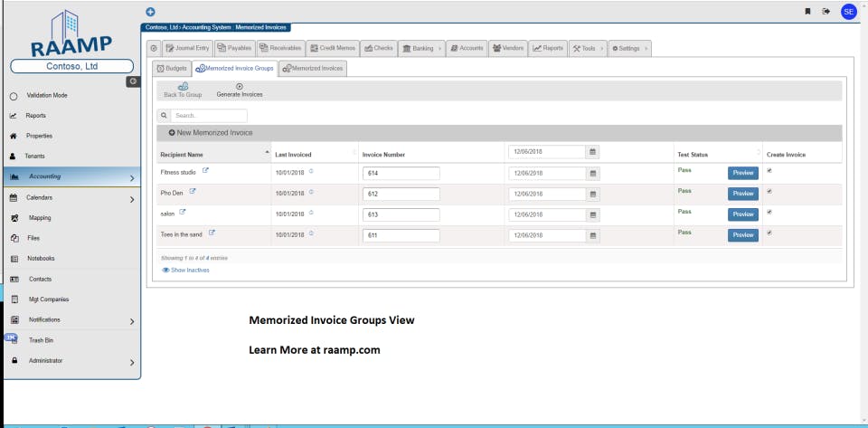Viewport: 868px width, 428px height.
Task: Select Validation Mode radio option
Action: 14,96
